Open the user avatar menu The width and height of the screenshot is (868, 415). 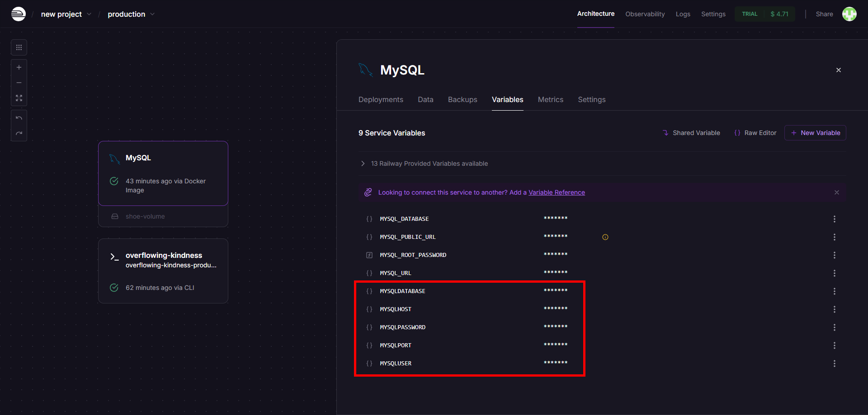(x=849, y=14)
